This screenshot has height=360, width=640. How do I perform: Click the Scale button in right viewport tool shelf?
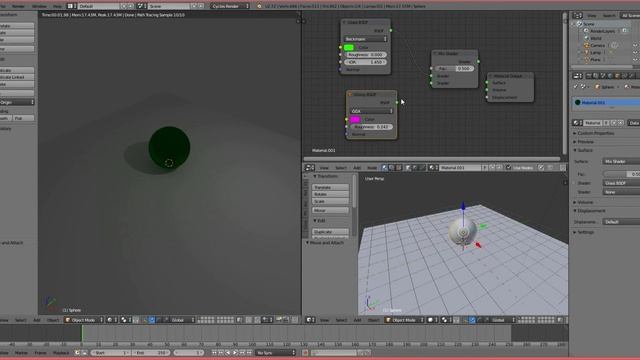coord(330,202)
